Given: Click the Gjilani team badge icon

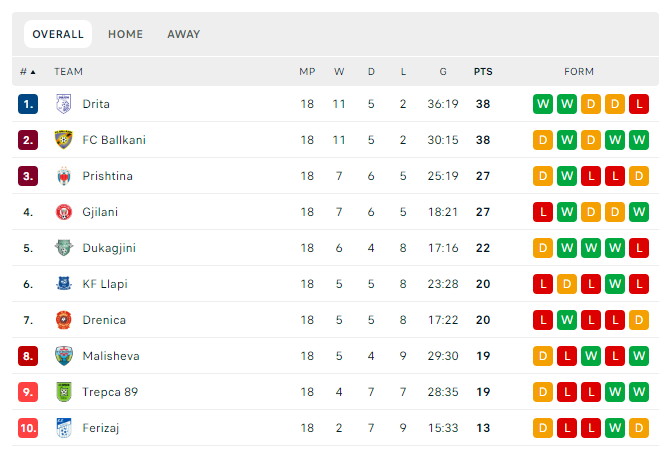Looking at the screenshot, I should tap(64, 212).
